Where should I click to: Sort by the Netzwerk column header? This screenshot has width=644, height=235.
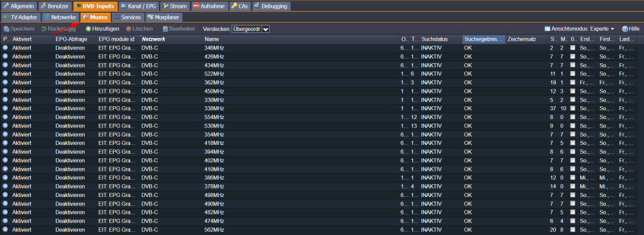click(171, 39)
